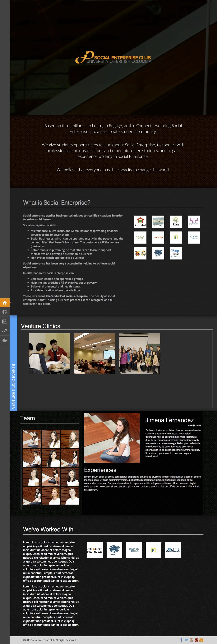The width and height of the screenshot is (217, 644).
Task: Click the "We've Worked With" heading
Action: [48, 529]
